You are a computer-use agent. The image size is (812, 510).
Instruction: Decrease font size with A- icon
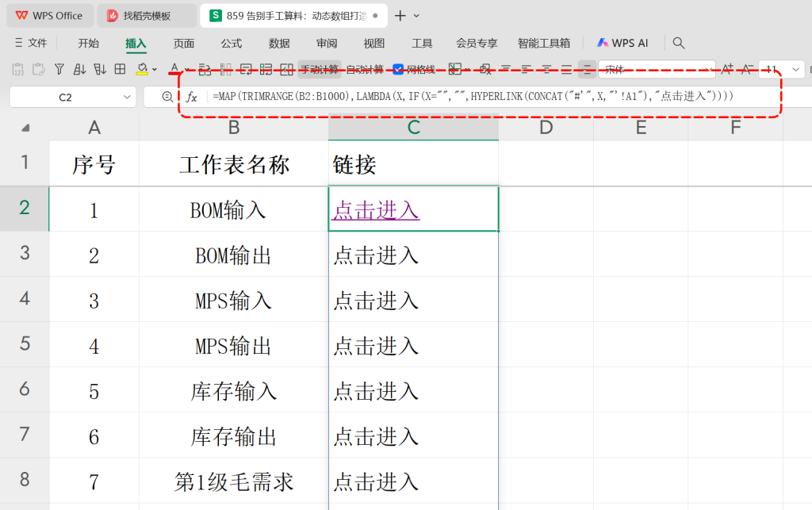tap(747, 69)
